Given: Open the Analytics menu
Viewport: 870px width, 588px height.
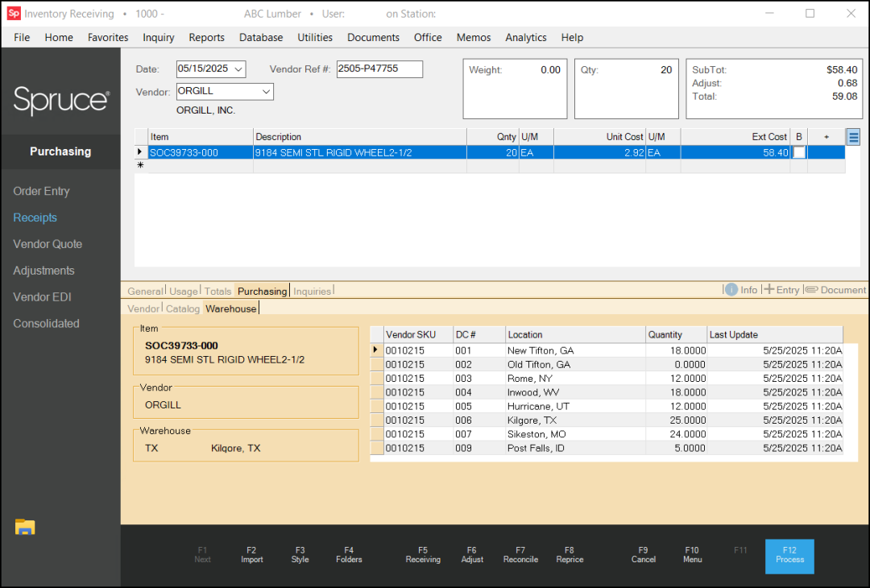Looking at the screenshot, I should (x=525, y=37).
